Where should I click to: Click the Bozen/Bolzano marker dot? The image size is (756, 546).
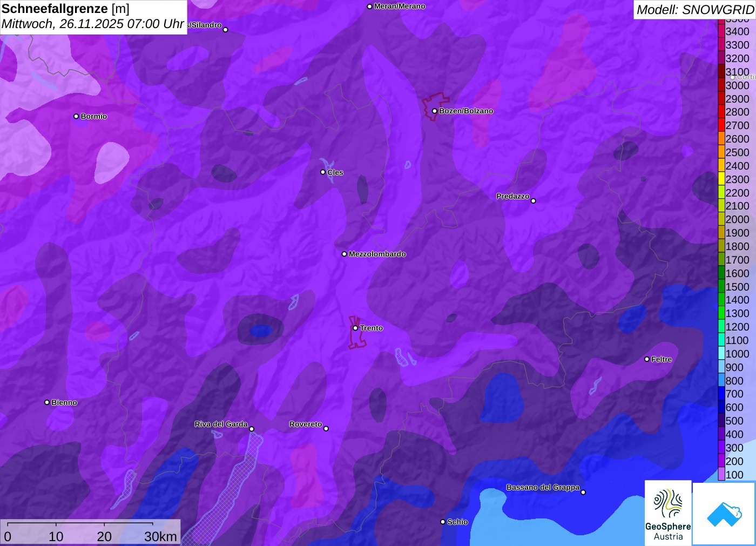(434, 111)
